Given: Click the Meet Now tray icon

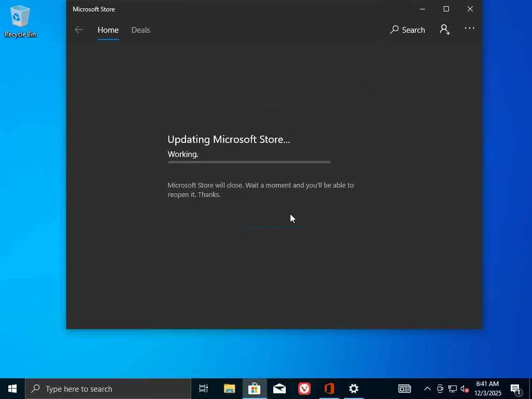Looking at the screenshot, I should coord(440,389).
